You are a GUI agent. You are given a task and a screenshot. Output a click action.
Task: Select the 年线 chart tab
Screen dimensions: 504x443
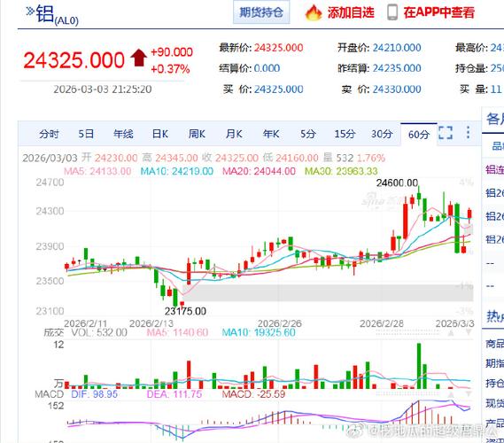click(x=123, y=134)
